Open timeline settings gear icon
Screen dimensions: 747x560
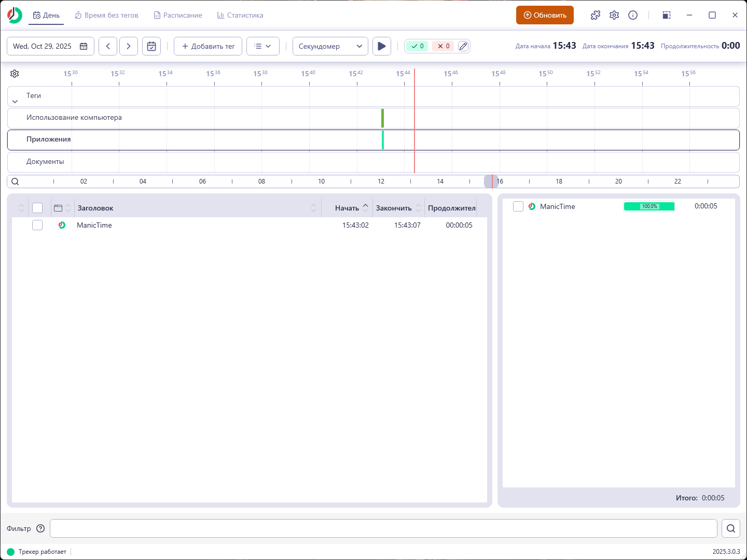click(15, 74)
